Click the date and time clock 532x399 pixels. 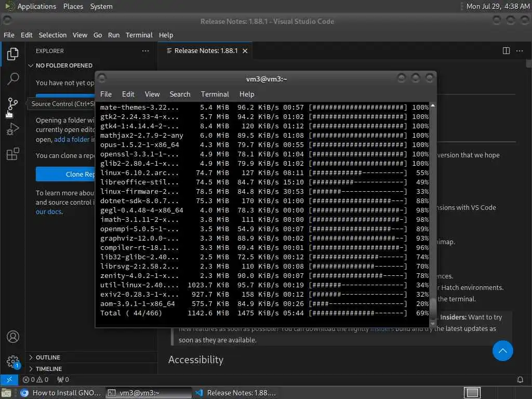(498, 6)
